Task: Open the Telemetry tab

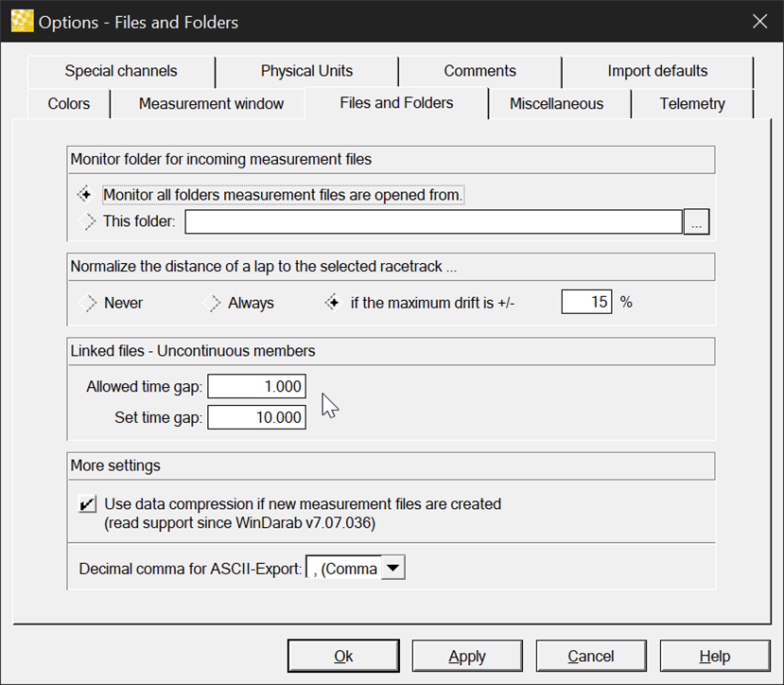Action: pos(692,104)
